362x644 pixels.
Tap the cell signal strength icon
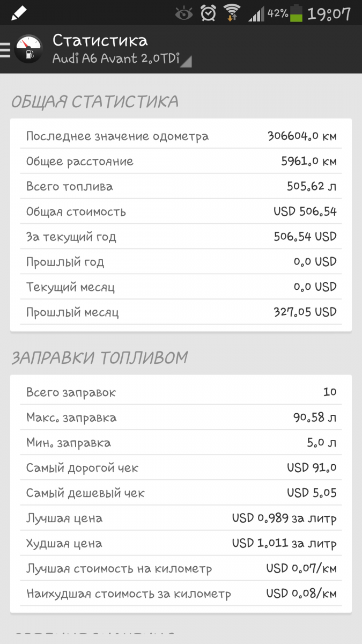coord(256,13)
